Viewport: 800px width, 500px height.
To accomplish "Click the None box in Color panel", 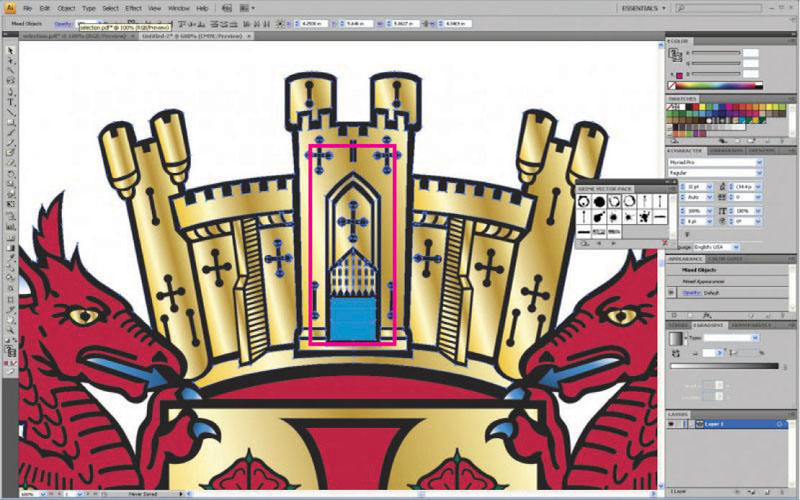I will (672, 86).
